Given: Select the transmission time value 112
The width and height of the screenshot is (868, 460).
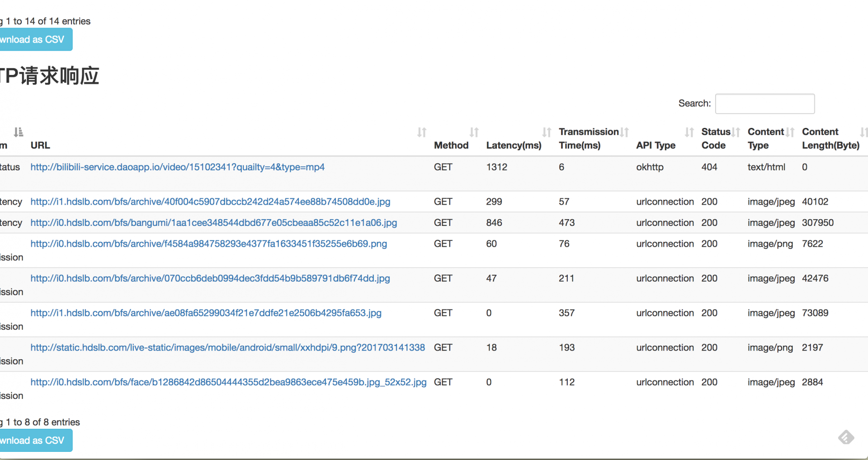Looking at the screenshot, I should (x=566, y=382).
